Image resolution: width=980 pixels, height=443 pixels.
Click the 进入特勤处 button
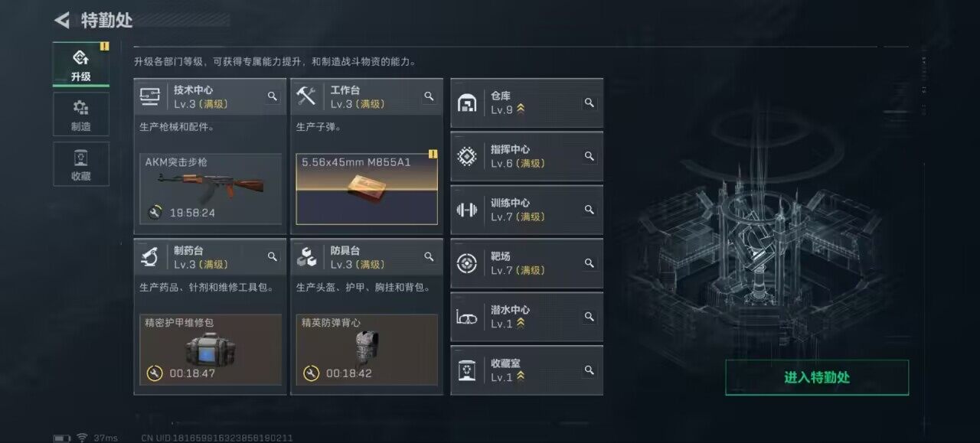pyautogui.click(x=817, y=377)
